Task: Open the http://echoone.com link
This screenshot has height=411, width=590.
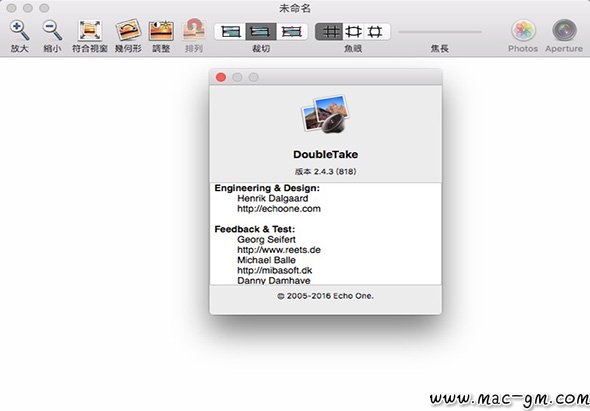Action: [x=279, y=209]
